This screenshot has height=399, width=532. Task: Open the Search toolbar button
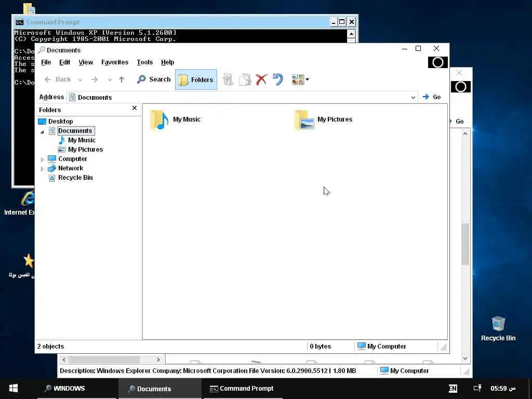153,79
